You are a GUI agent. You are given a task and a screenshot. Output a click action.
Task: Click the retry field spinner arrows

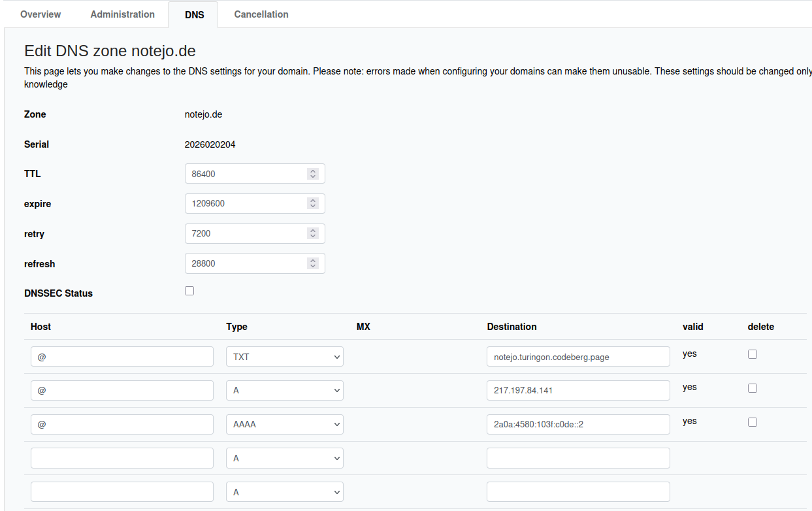click(313, 234)
